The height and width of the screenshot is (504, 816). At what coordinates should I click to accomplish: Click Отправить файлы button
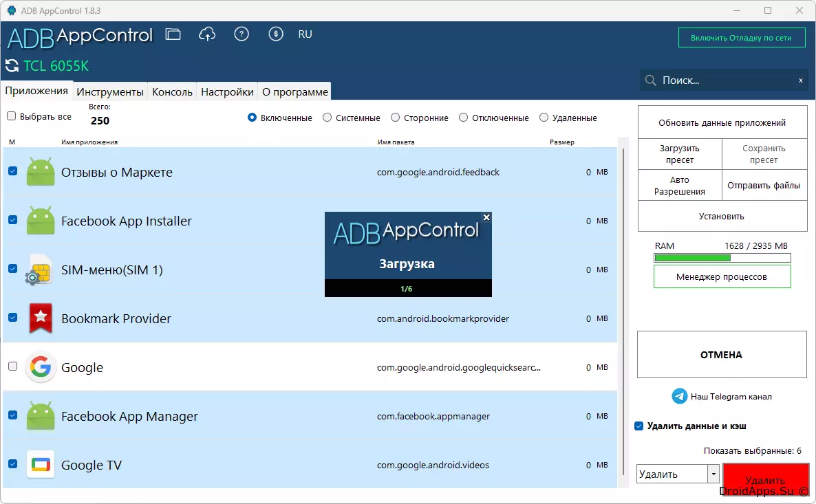tap(764, 185)
